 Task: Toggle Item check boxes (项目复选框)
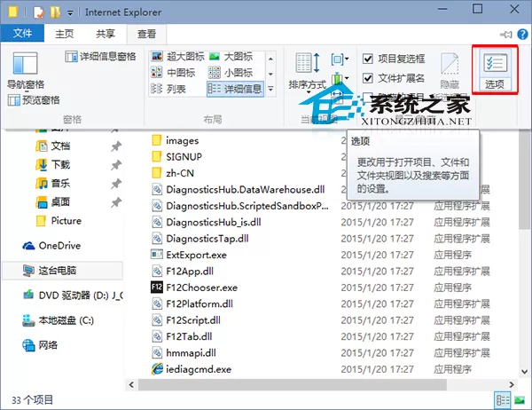click(394, 59)
